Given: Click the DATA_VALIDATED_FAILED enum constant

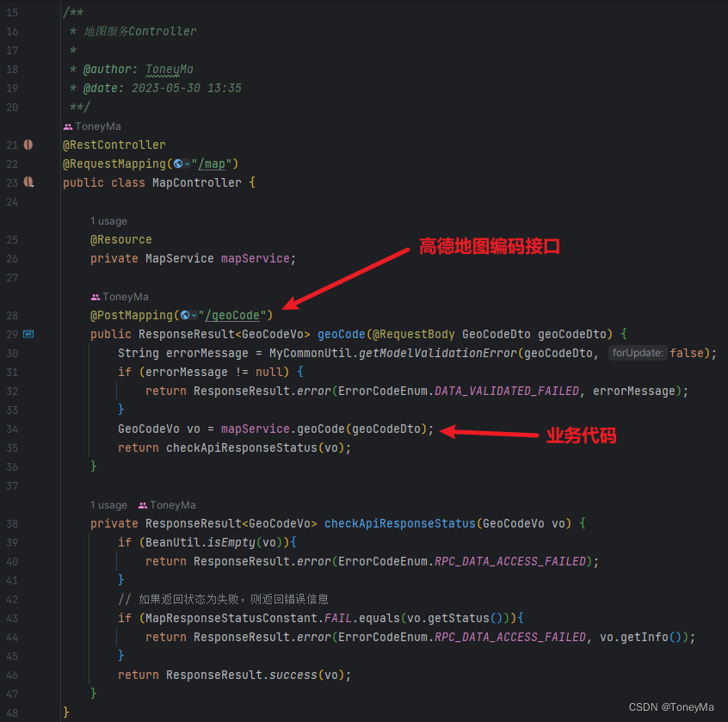Looking at the screenshot, I should 507,391.
